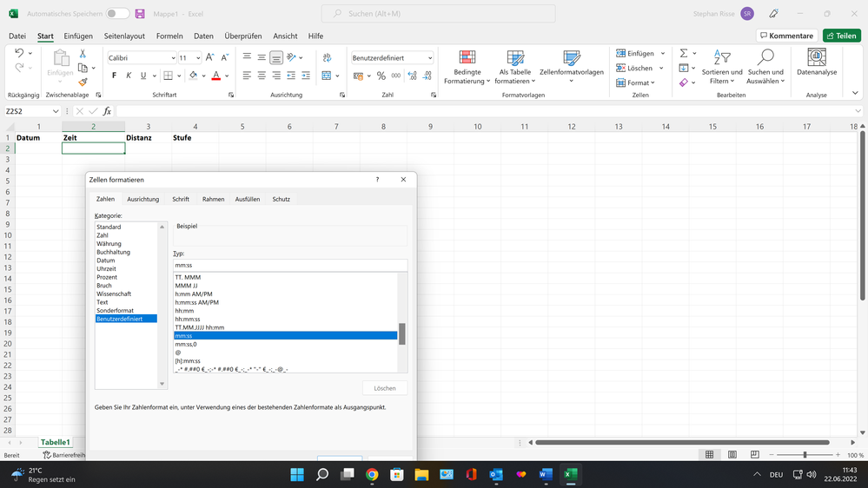Click the Kommentare button
868x488 pixels.
point(786,36)
